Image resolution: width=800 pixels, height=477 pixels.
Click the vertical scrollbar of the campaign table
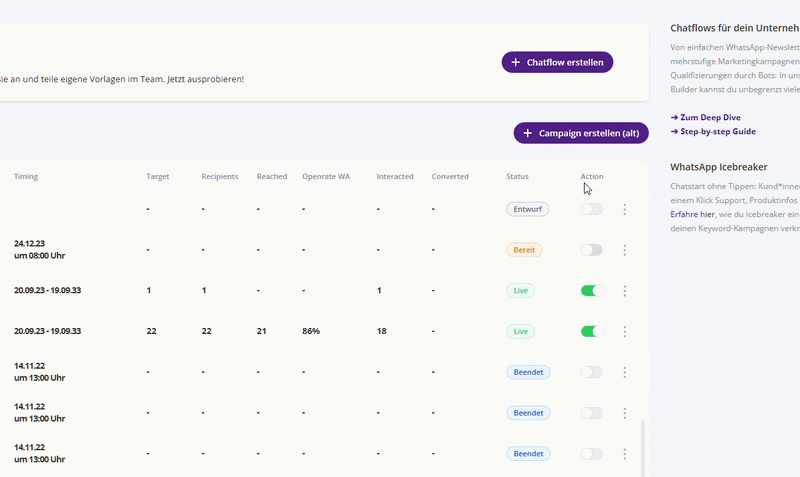click(x=643, y=447)
